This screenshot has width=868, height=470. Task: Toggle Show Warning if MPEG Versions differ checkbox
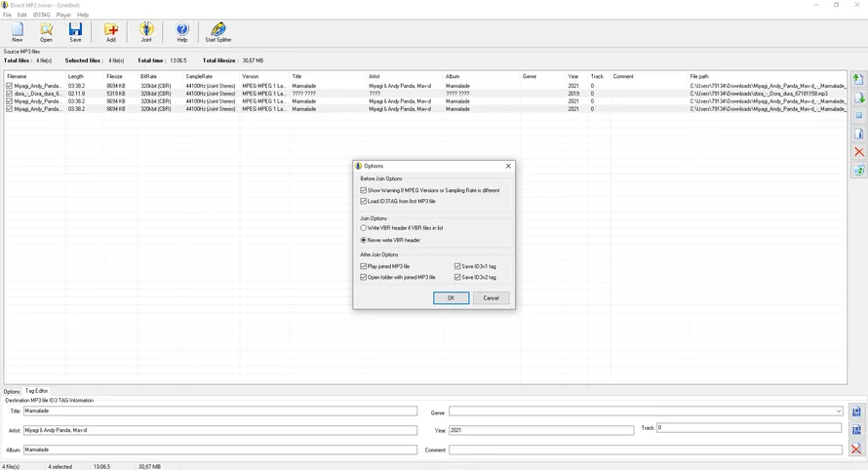pos(363,190)
